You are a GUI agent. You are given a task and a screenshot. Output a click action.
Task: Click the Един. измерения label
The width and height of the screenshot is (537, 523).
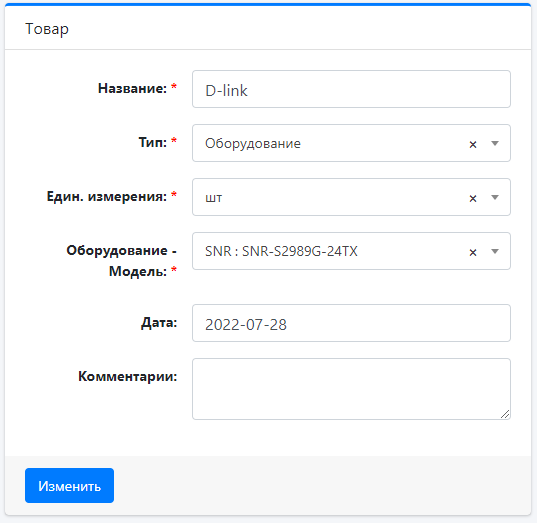coord(107,197)
